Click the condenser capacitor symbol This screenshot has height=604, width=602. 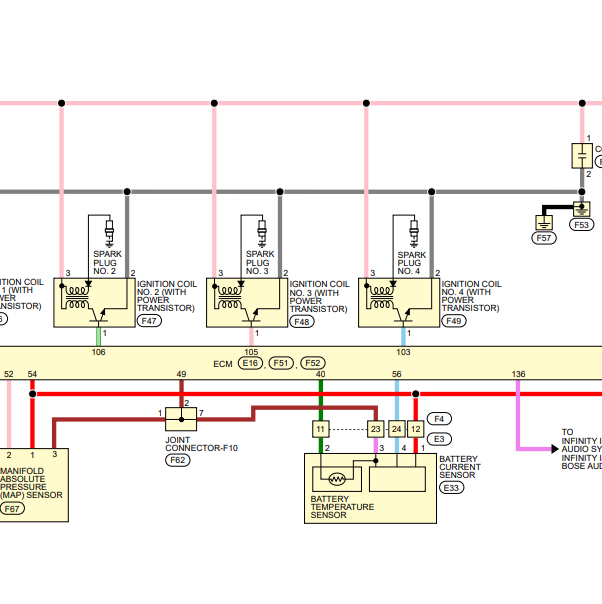[582, 156]
